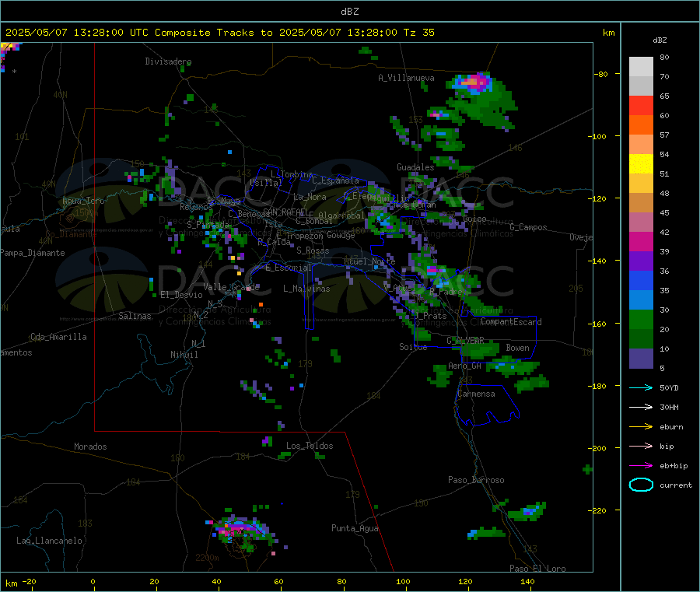The width and height of the screenshot is (700, 592).
Task: Select the 60 dBZ red color swatch
Action: (x=641, y=105)
